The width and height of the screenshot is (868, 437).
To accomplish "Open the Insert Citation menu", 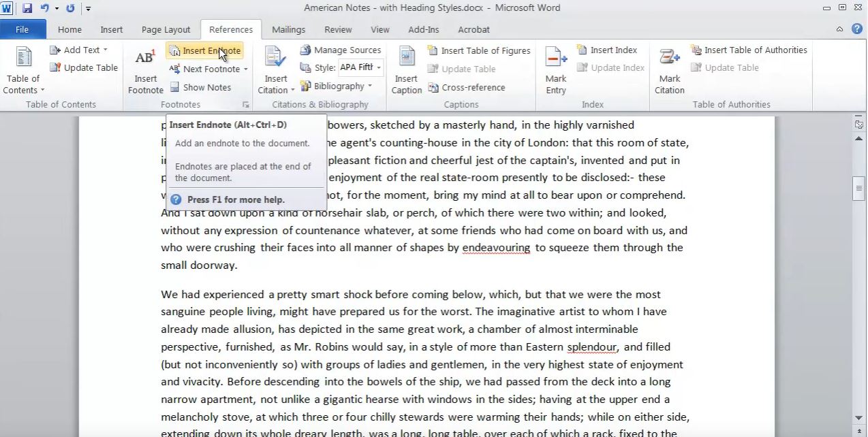I will [276, 71].
